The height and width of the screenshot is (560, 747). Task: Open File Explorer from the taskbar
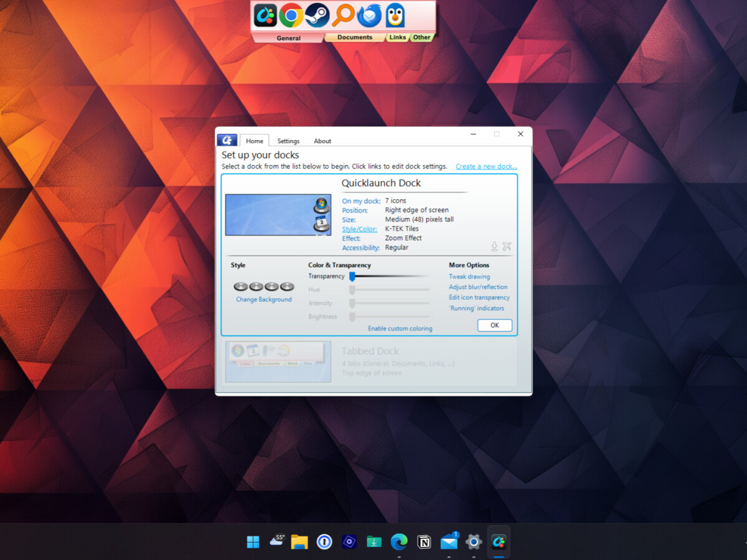[x=299, y=542]
